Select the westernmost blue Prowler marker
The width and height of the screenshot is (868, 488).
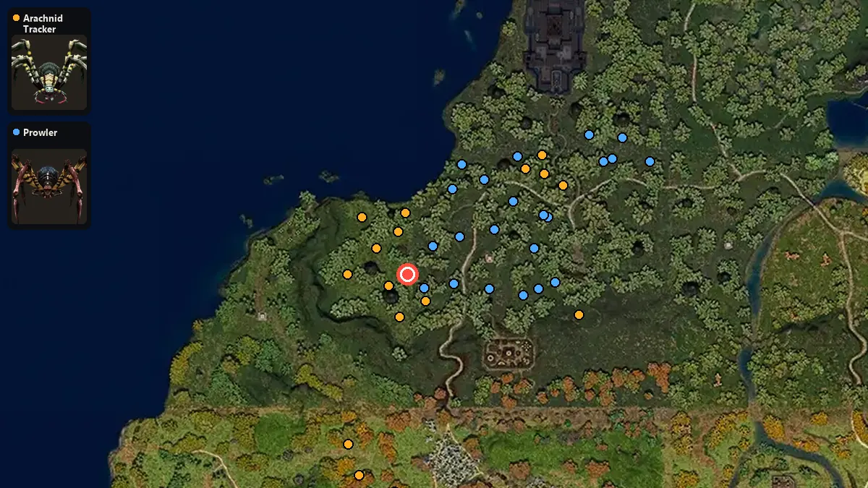click(424, 288)
